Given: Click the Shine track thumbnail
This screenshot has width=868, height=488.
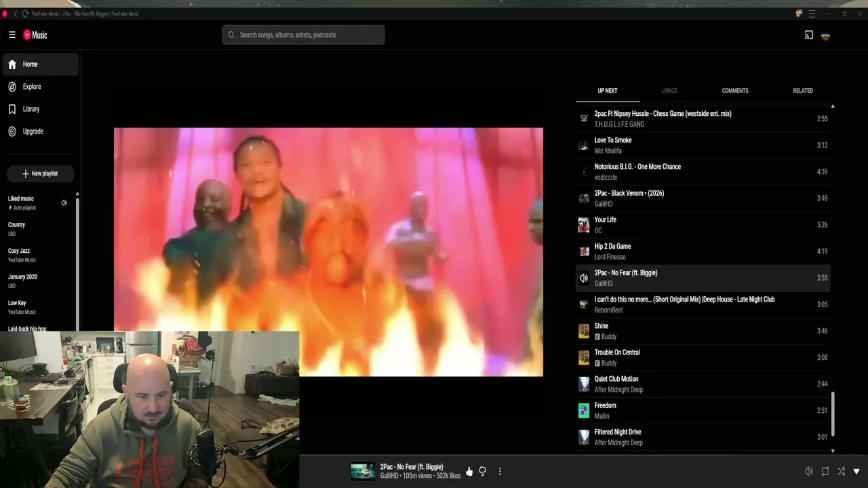Looking at the screenshot, I should click(584, 331).
